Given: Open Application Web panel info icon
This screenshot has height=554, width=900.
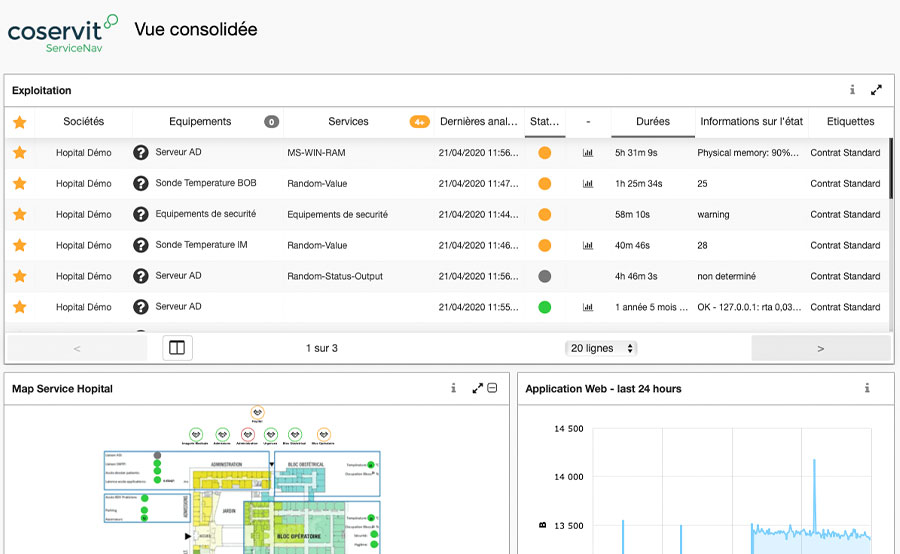Looking at the screenshot, I should click(x=867, y=388).
